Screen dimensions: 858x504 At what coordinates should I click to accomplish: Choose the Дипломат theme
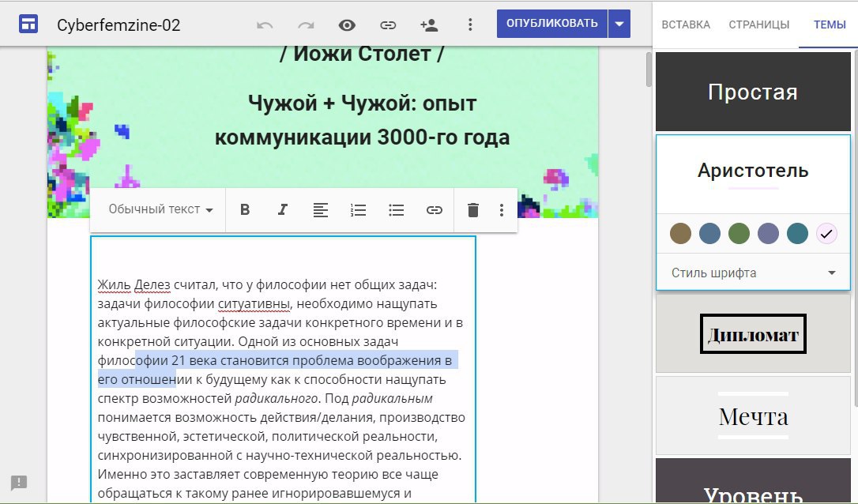pyautogui.click(x=753, y=333)
